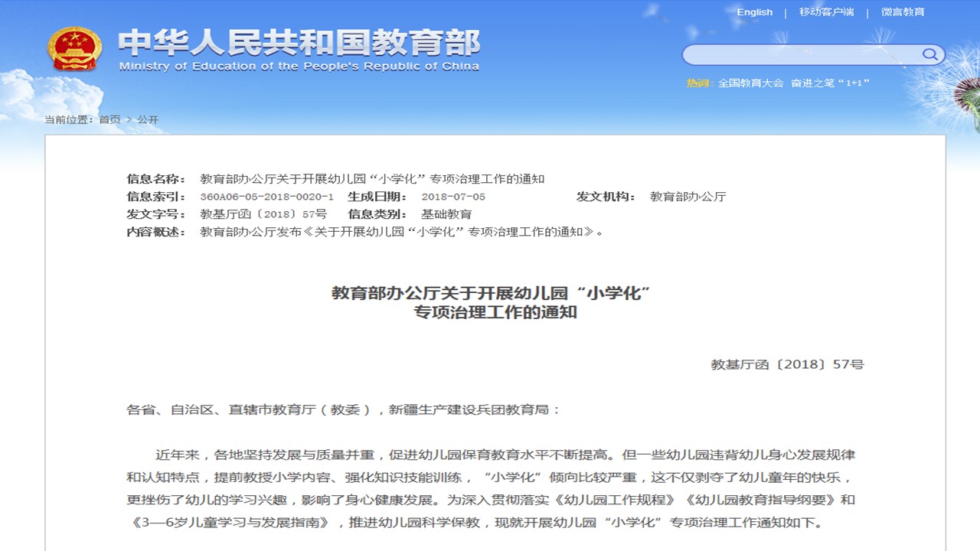Click the 信息索引 value 360A06-05-2018-0020-1
980x551 pixels.
(x=266, y=197)
